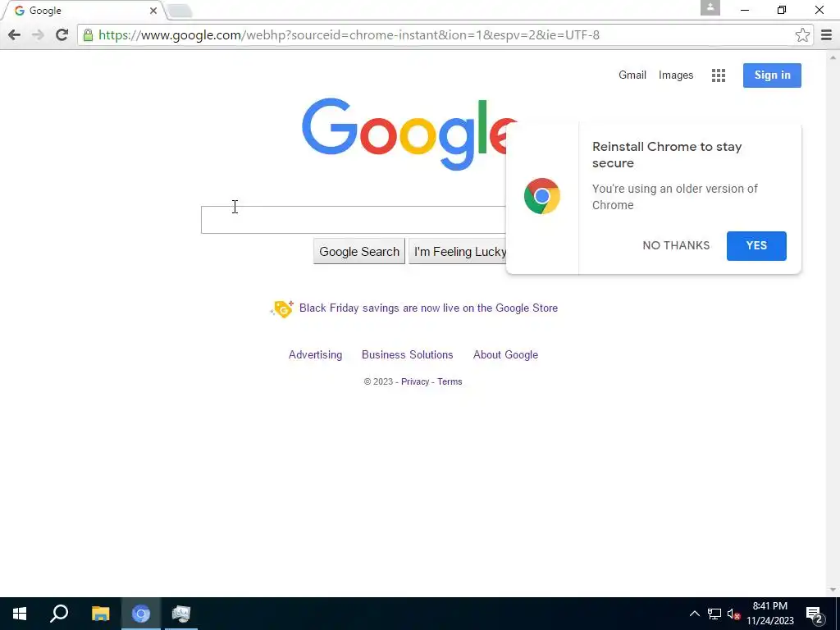Accept Chrome reinstall with YES

pyautogui.click(x=756, y=246)
